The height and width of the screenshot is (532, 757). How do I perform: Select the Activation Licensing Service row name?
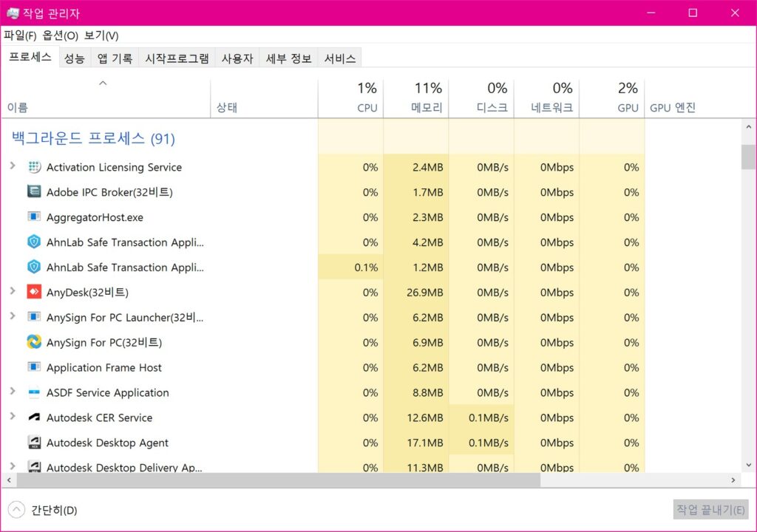click(x=114, y=167)
